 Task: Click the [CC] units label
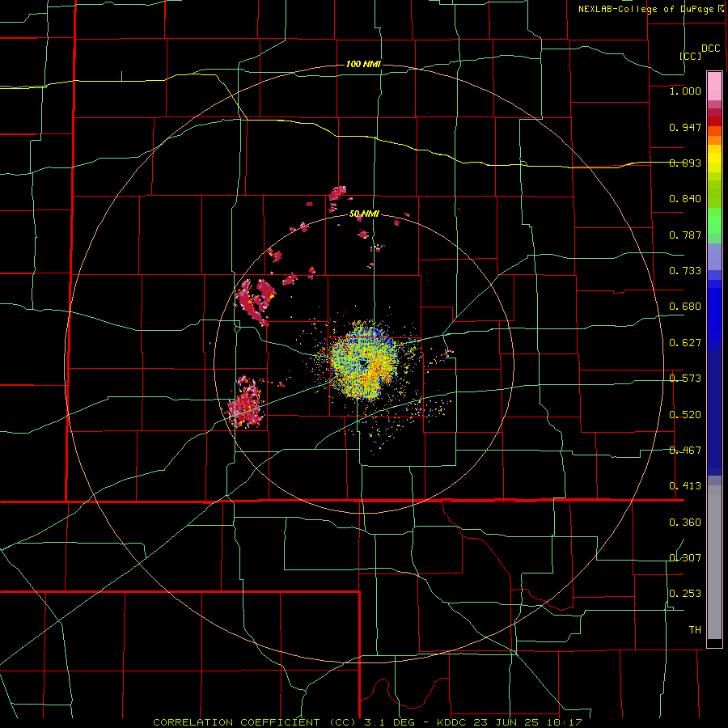(x=691, y=56)
